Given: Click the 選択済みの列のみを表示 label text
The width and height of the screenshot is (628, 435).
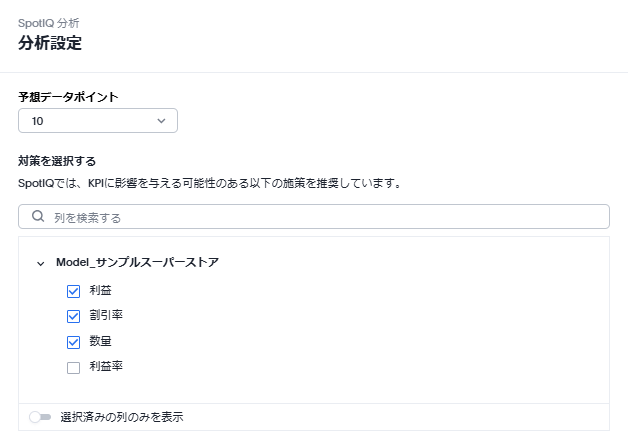Looking at the screenshot, I should 121,417.
